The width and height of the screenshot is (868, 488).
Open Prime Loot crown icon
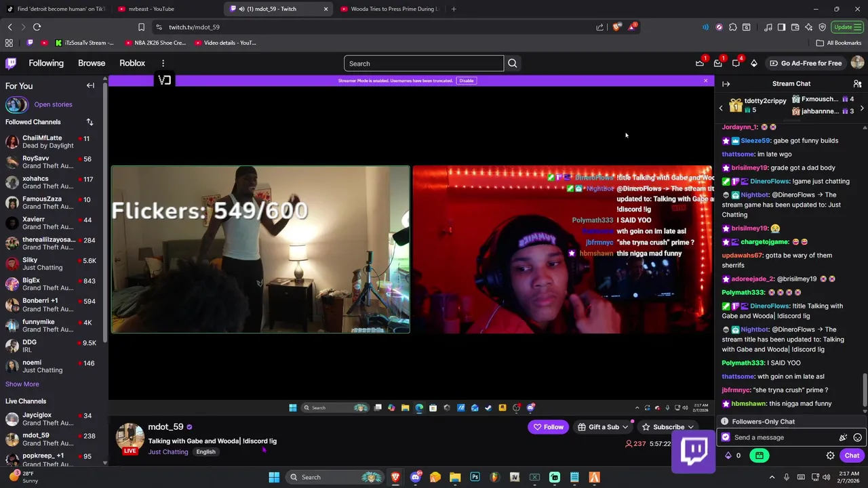click(x=700, y=63)
